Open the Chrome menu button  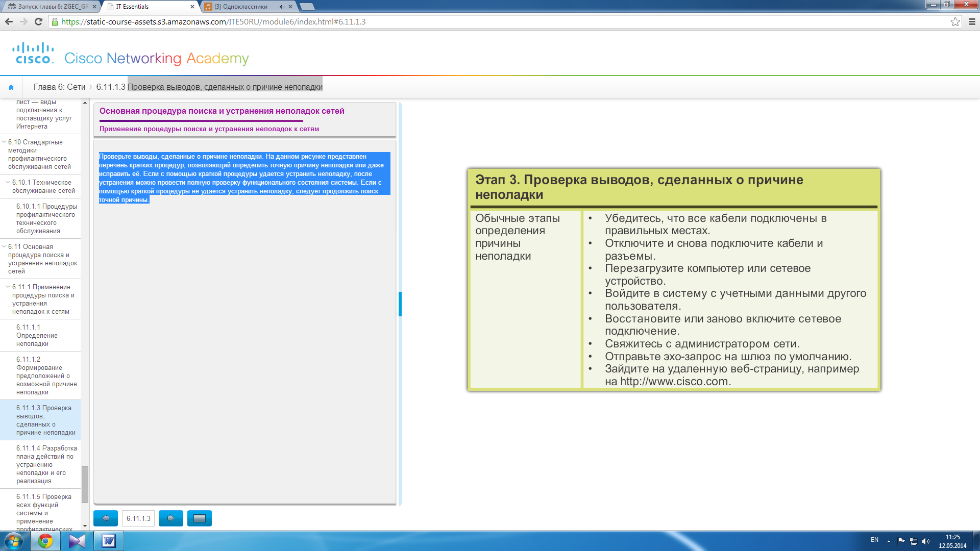pyautogui.click(x=972, y=21)
